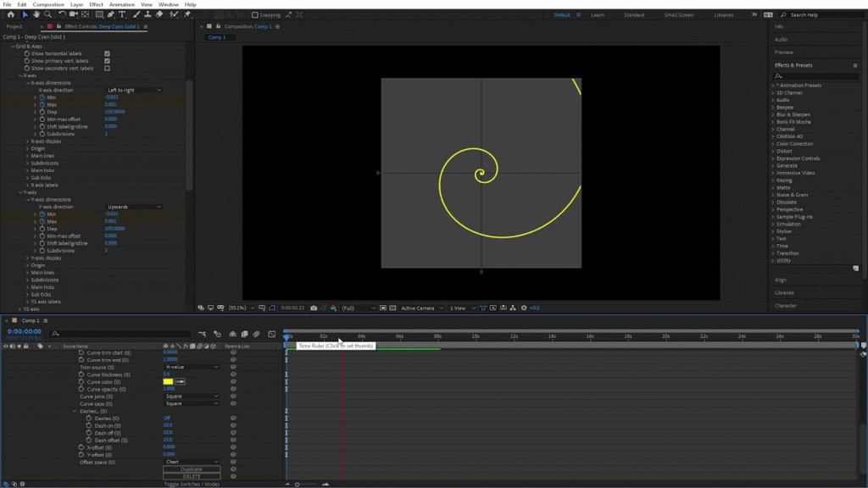Viewport: 868px width, 488px height.
Task: Take a snapshot with camera icon
Action: point(314,308)
